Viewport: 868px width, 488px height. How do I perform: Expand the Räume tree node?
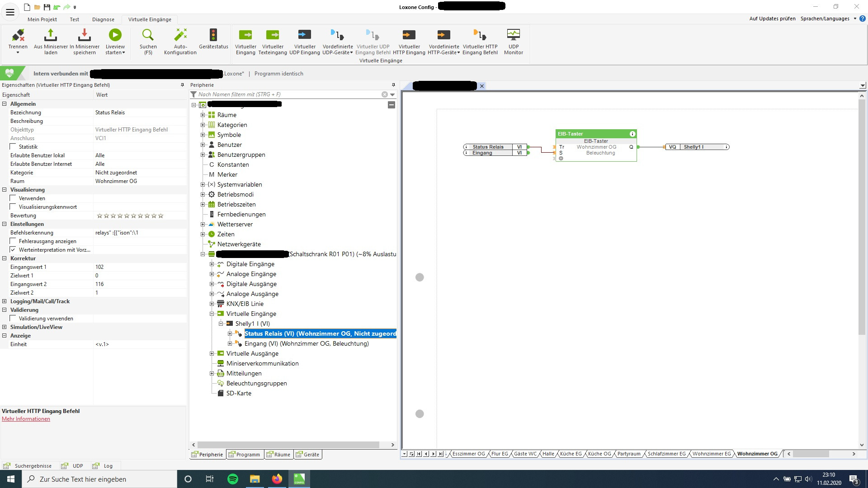203,115
